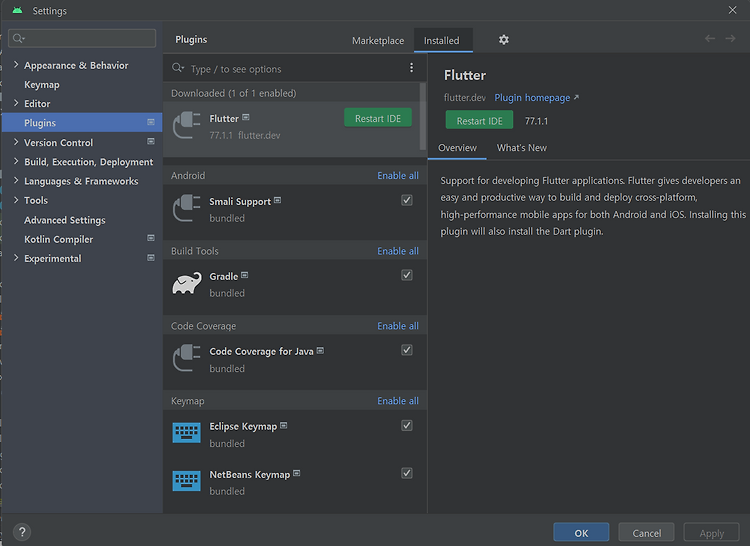Select Plugins in the settings tree

pos(82,122)
